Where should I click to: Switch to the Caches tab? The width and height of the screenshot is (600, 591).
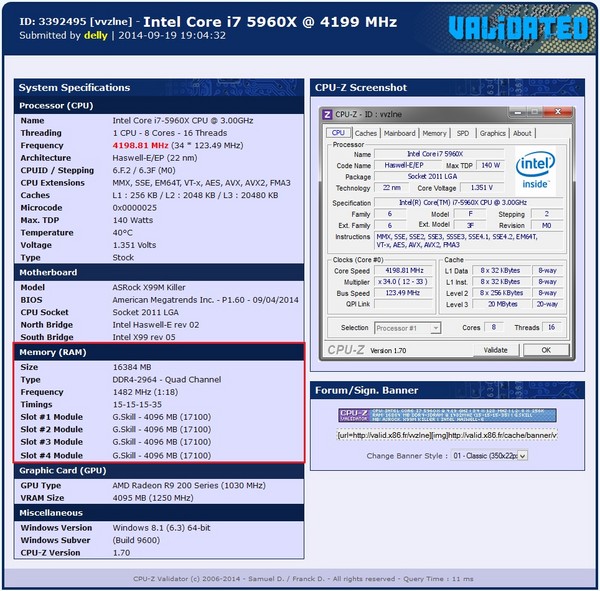point(365,133)
